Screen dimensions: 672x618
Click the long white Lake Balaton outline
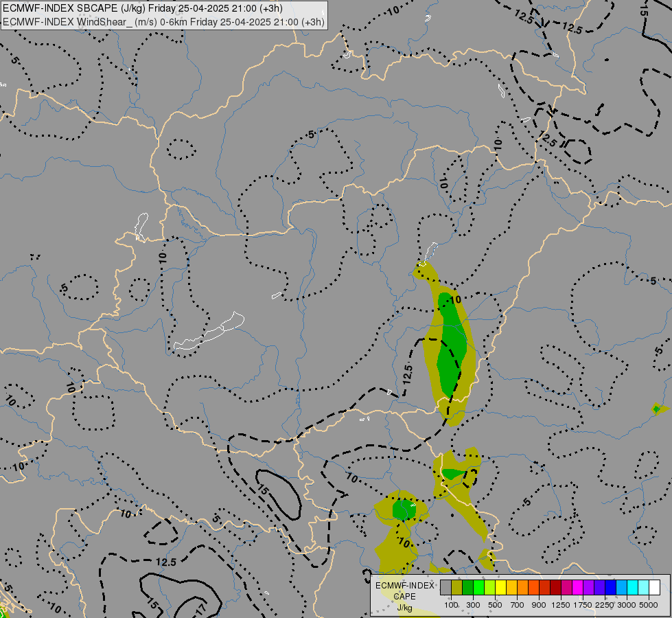tap(209, 331)
